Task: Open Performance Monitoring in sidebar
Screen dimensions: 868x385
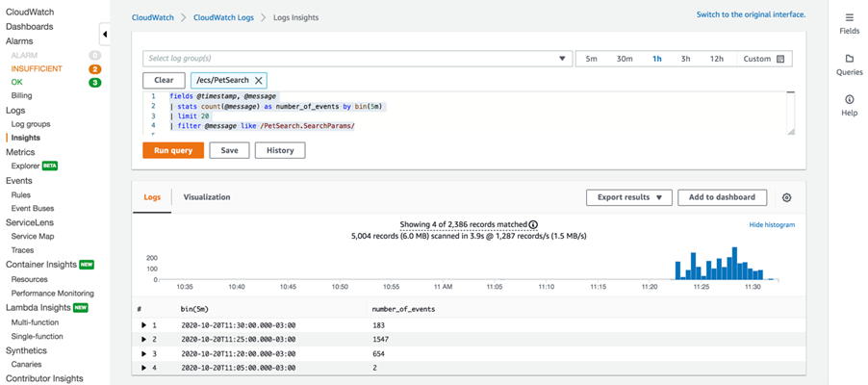Action: (x=53, y=294)
